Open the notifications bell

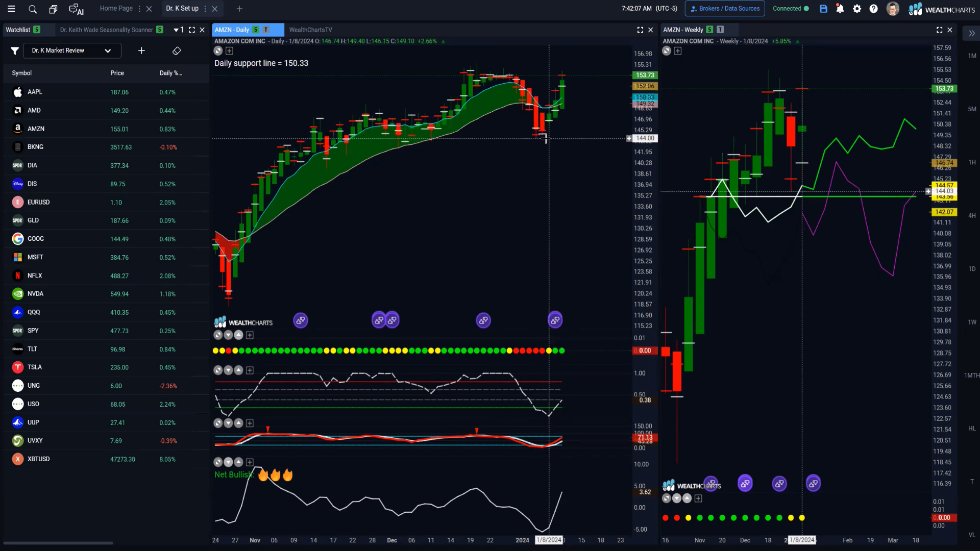click(840, 8)
